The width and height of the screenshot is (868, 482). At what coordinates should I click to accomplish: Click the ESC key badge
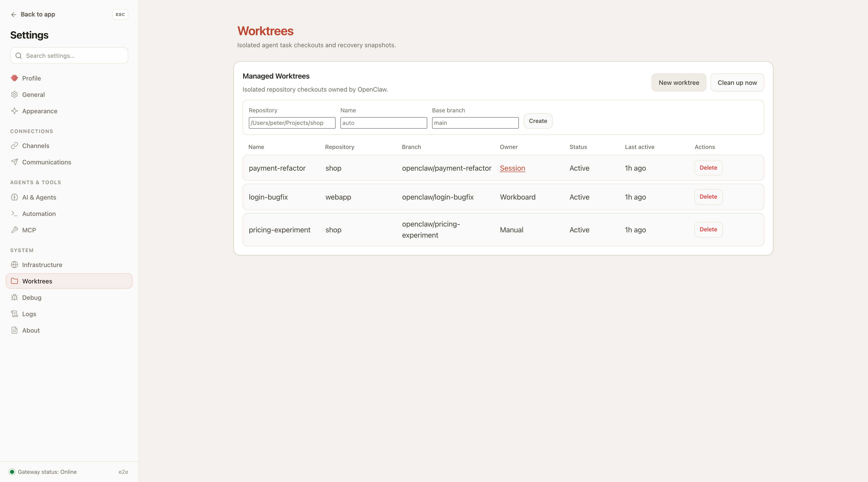[x=120, y=14]
